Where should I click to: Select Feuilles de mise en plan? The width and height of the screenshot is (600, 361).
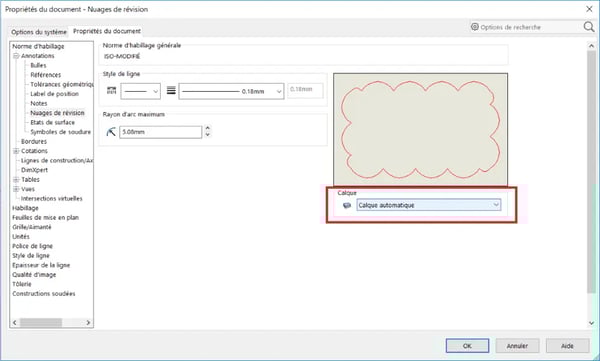(46, 217)
